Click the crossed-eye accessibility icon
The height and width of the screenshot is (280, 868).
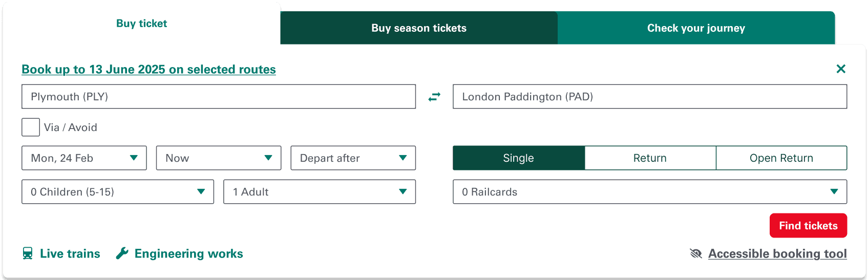pyautogui.click(x=695, y=253)
